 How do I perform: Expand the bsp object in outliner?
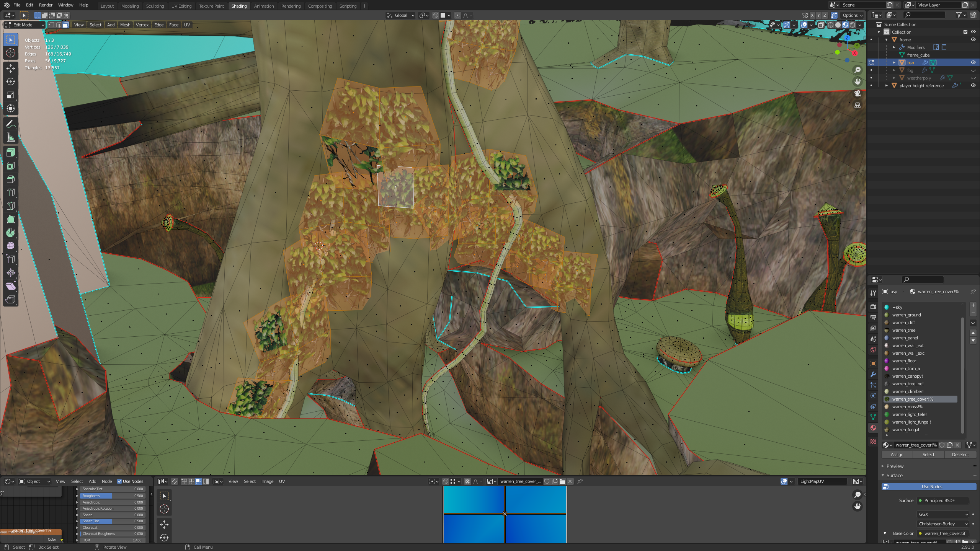click(x=894, y=63)
